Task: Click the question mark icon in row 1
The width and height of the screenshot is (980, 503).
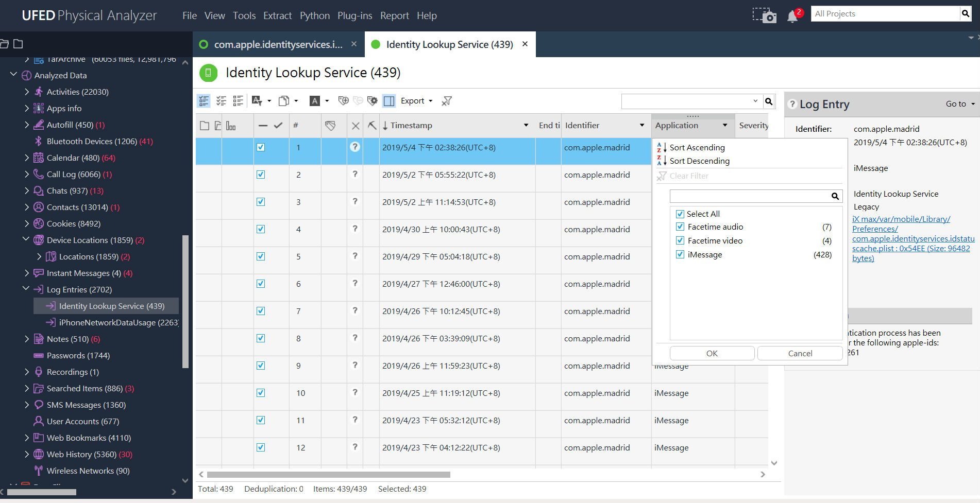Action: 354,147
